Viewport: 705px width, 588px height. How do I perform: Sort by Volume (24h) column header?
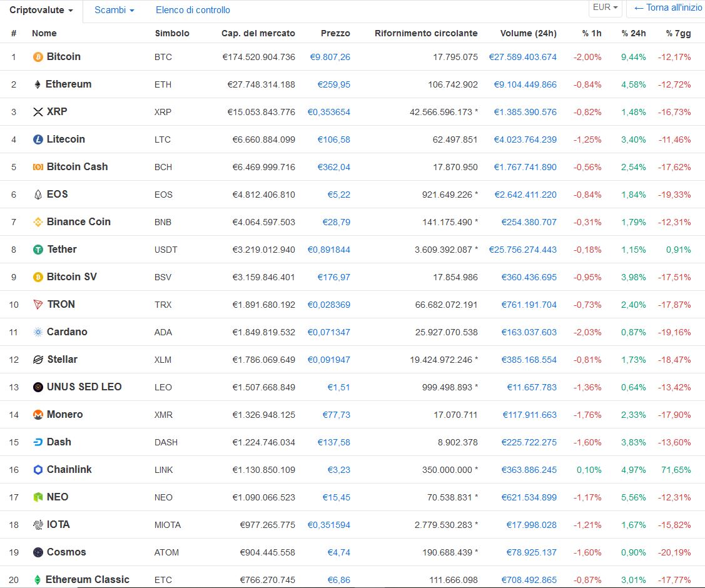click(x=529, y=33)
